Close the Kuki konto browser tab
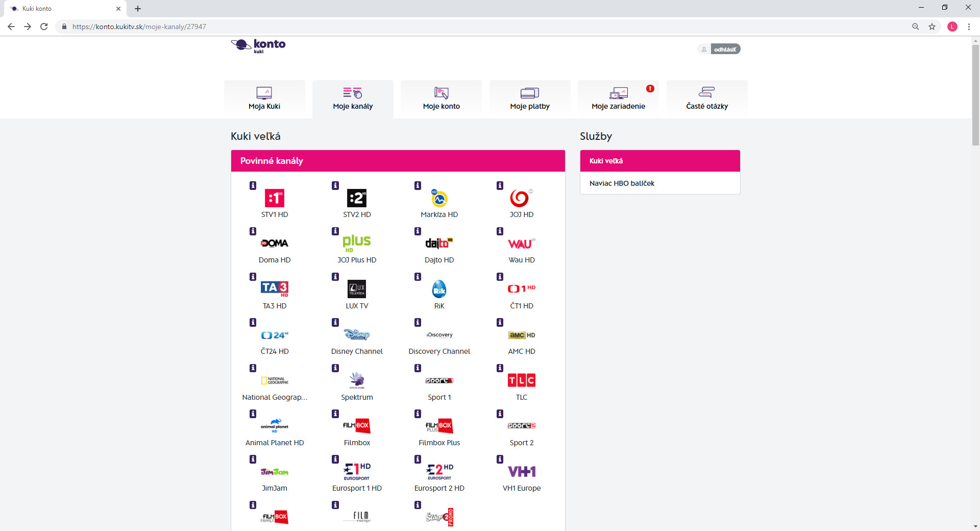 click(x=118, y=9)
